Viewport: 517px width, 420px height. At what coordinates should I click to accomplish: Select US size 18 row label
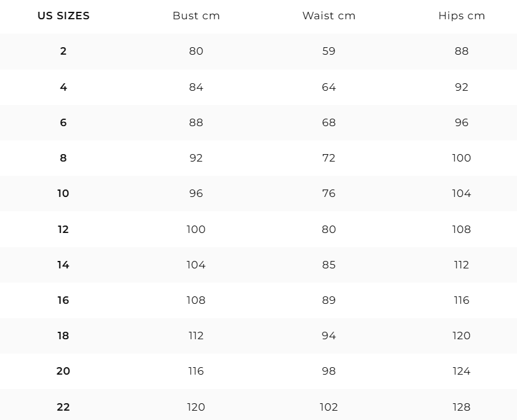click(63, 336)
